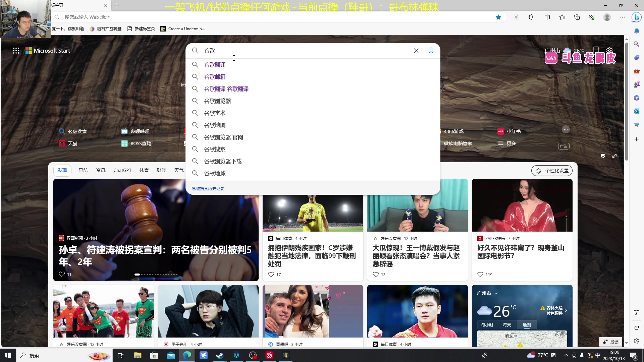The height and width of the screenshot is (362, 644).
Task: Open page settings gear near weather
Action: tap(609, 51)
